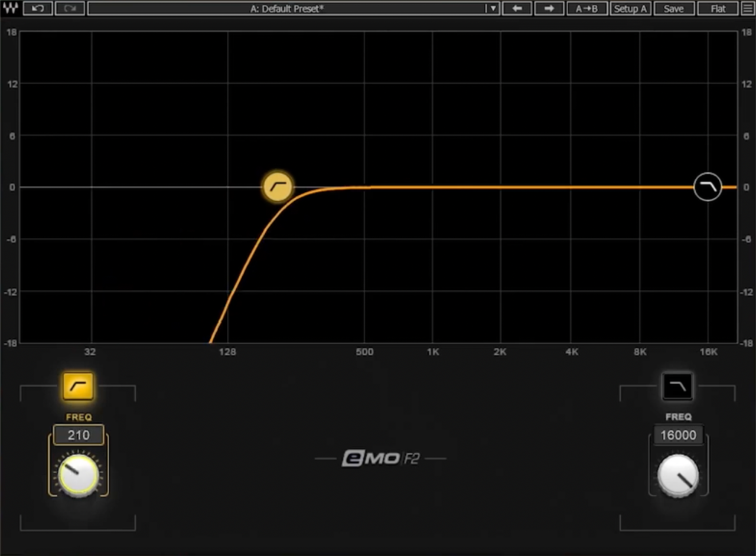Undo the last change
This screenshot has height=556, width=756.
coord(38,8)
